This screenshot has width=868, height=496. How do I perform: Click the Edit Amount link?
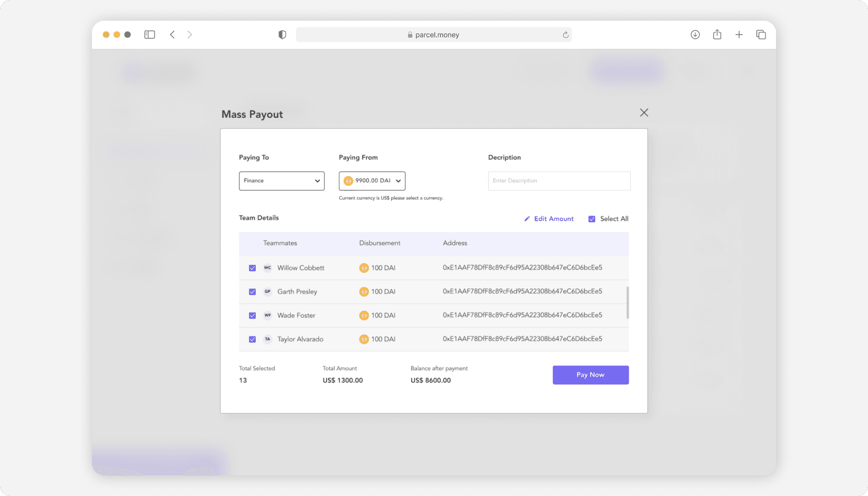pos(554,219)
